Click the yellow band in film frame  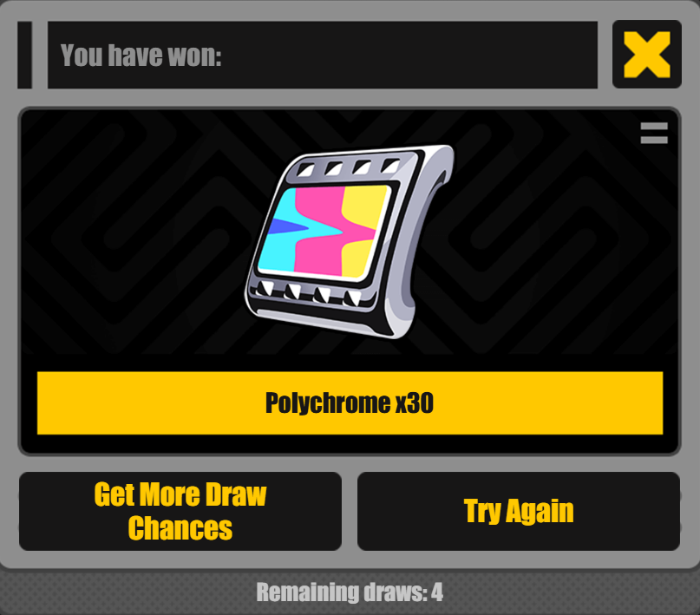[361, 232]
